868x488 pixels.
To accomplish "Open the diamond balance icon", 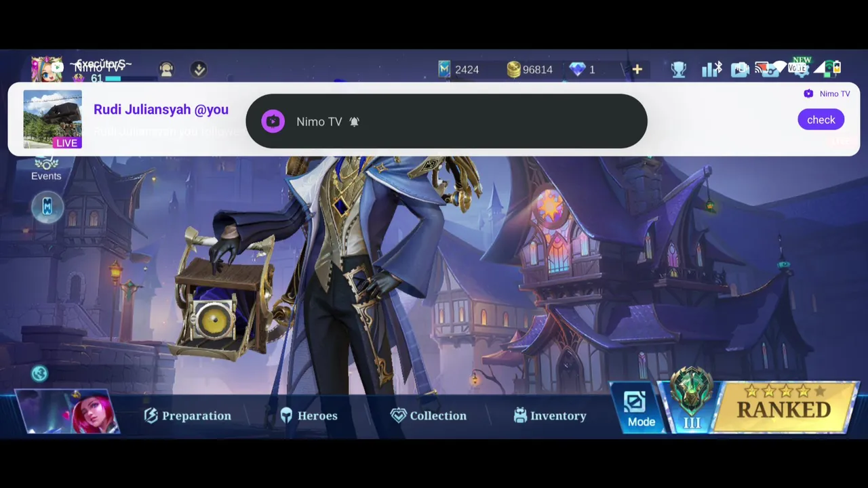I will point(577,69).
